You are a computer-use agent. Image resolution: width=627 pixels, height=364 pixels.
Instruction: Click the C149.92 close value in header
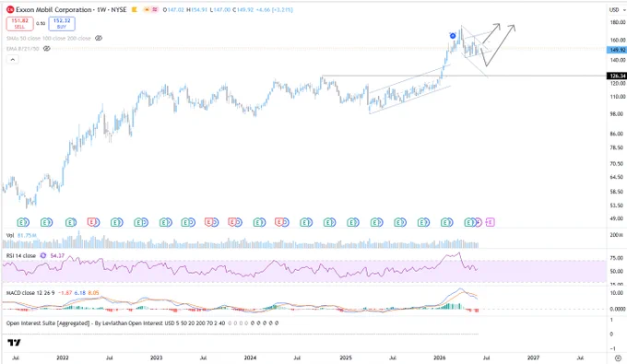pos(243,9)
